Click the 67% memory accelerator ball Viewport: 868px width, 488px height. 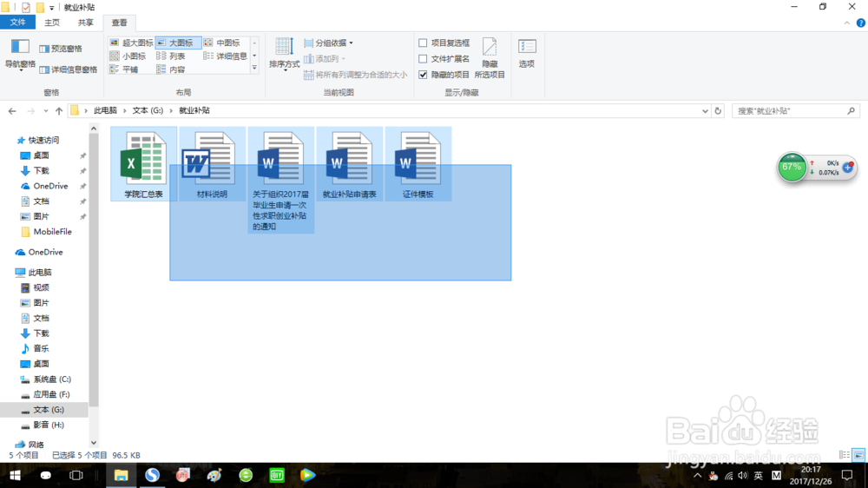tap(792, 168)
